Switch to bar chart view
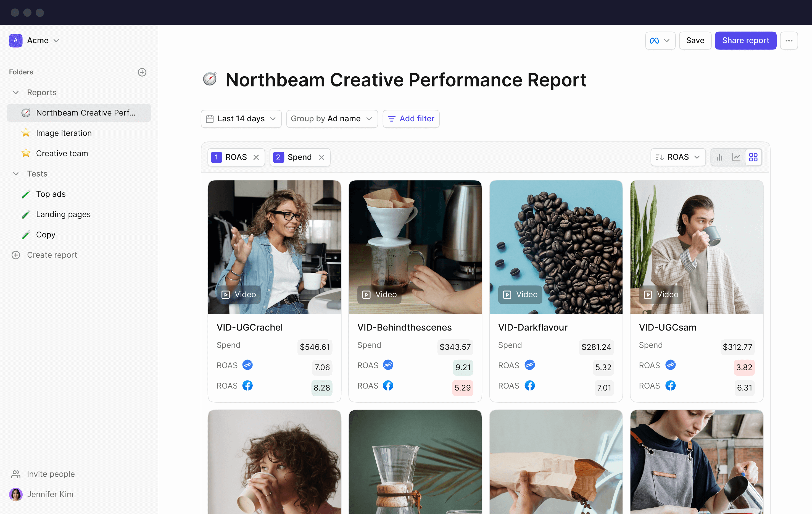812x514 pixels. click(719, 157)
